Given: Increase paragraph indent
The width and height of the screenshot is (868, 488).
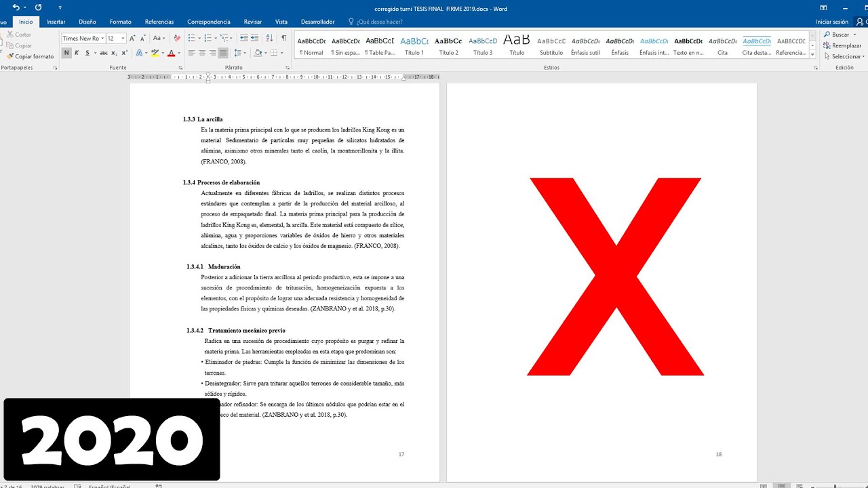Looking at the screenshot, I should [255, 38].
